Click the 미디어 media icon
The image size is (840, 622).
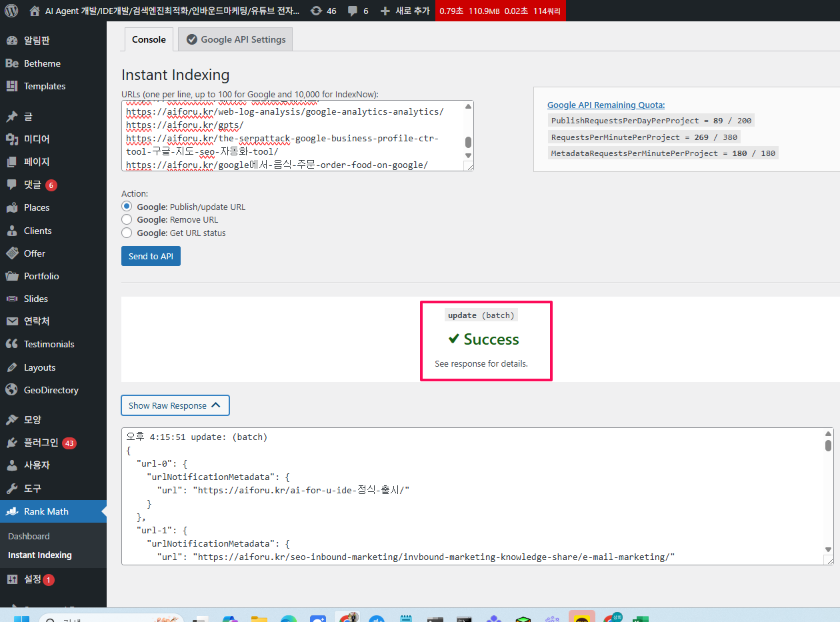point(11,139)
